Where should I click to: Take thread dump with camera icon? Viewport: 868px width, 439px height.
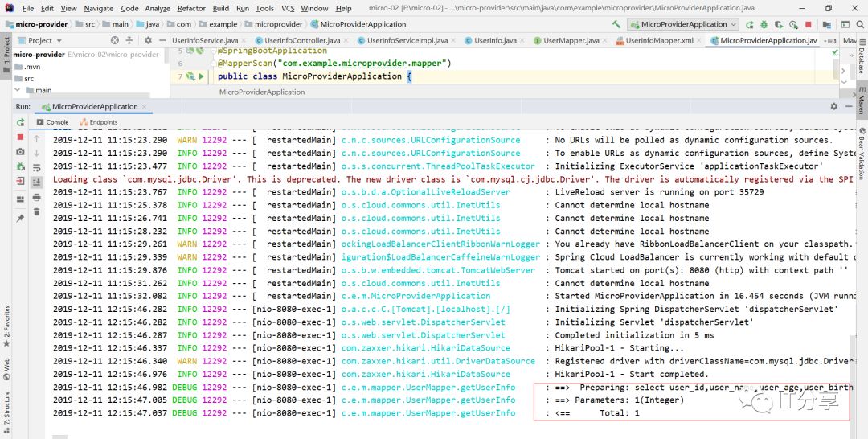click(x=20, y=152)
